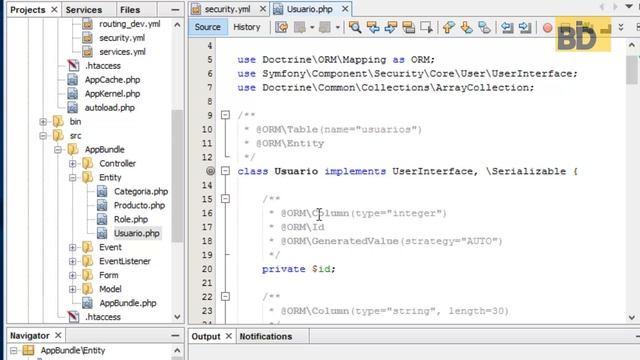Click the projects tree scroll-down arrow
The width and height of the screenshot is (640, 360).
[177, 317]
